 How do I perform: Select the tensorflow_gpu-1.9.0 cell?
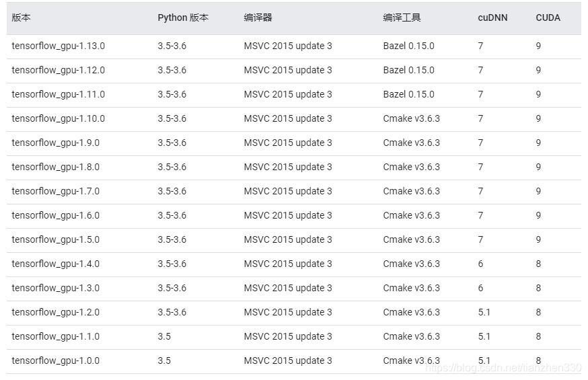tap(55, 143)
